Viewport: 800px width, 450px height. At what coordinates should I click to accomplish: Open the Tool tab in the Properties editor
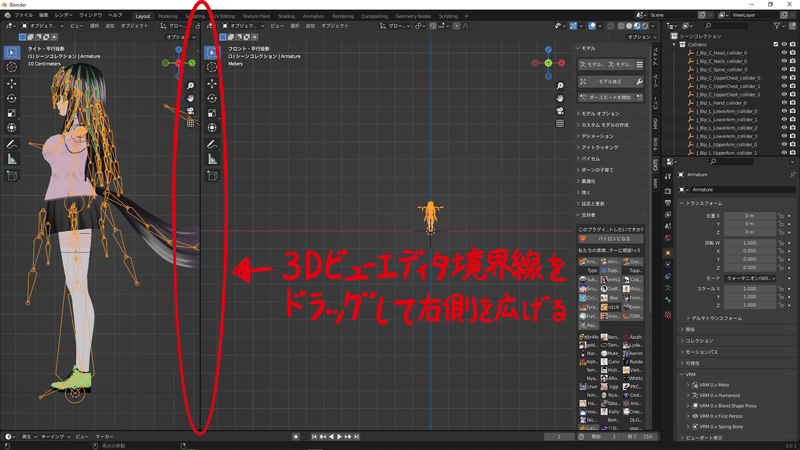click(x=668, y=176)
